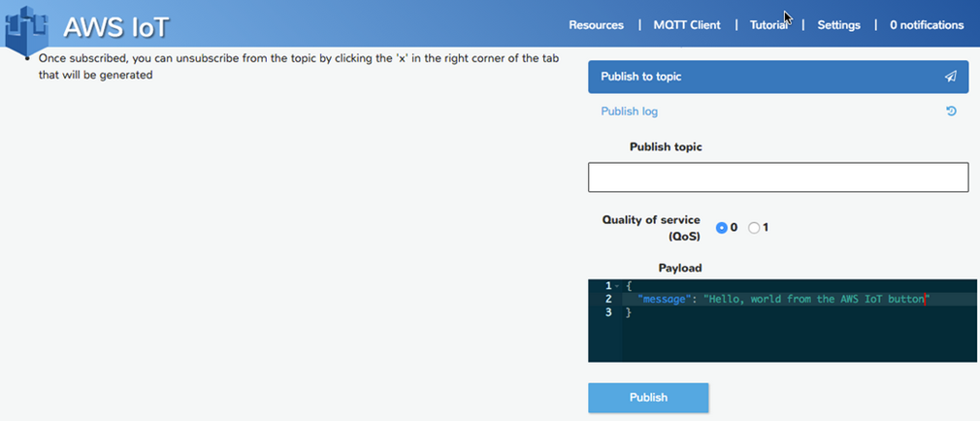Click line number 2 in the payload gutter
980x421 pixels.
[607, 300]
